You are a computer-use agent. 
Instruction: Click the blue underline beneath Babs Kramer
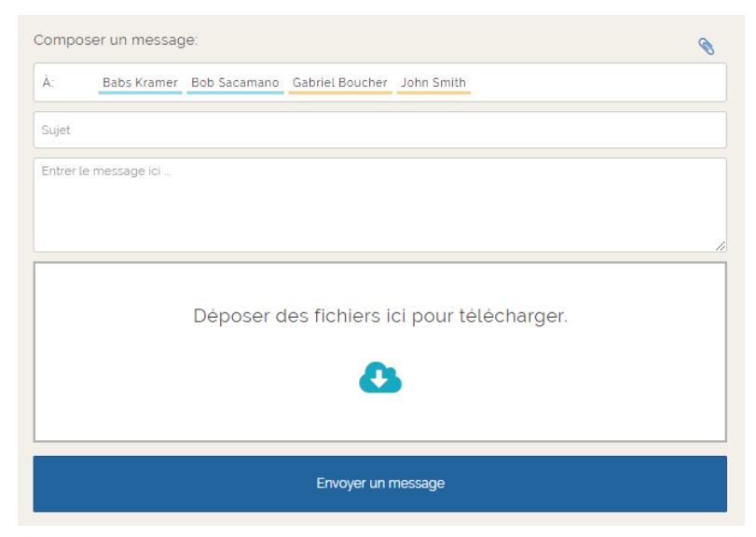click(140, 93)
